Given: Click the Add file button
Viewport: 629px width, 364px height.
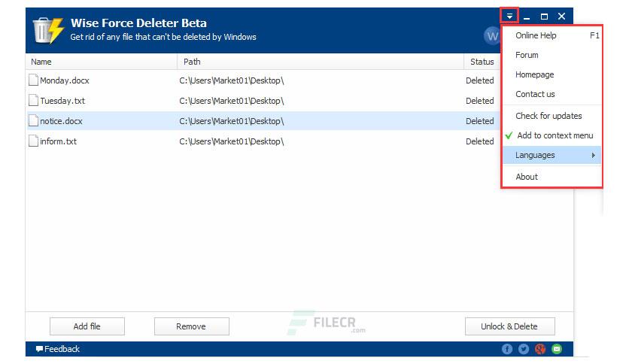Looking at the screenshot, I should coord(87,326).
